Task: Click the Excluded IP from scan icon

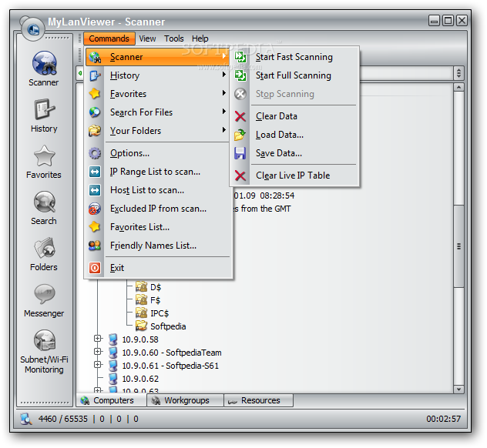Action: click(95, 209)
